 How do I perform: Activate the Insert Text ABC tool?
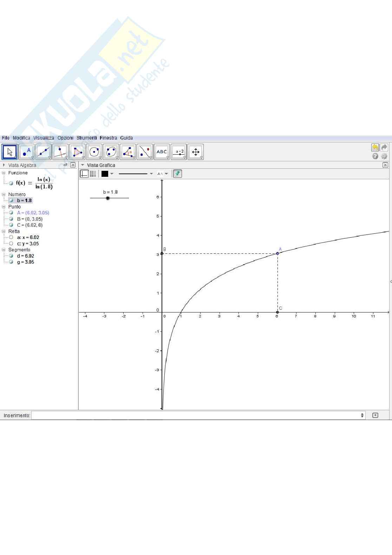(162, 152)
